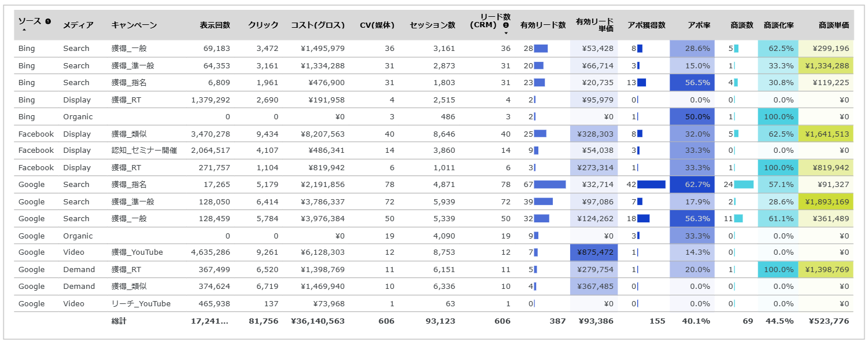
Task: Click the 商談数 bar in Google 獲得_一般 row
Action: (738, 219)
